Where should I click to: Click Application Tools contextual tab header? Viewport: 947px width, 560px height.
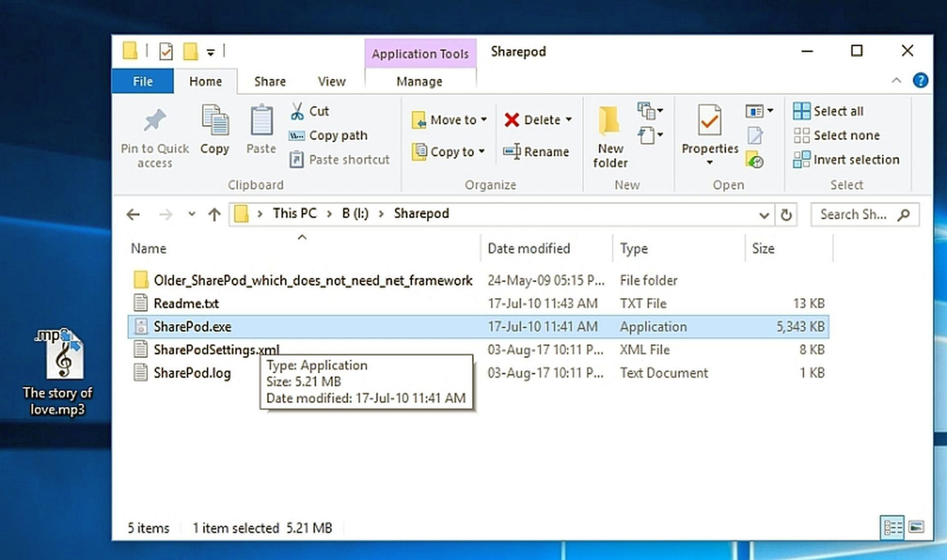[x=420, y=54]
